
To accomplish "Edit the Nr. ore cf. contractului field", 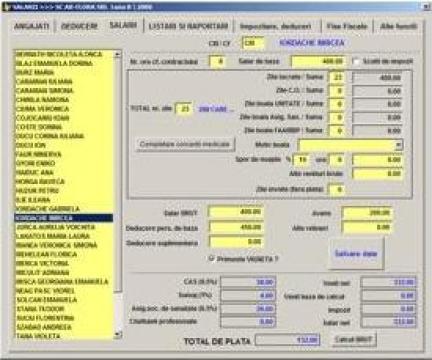I will tap(217, 61).
